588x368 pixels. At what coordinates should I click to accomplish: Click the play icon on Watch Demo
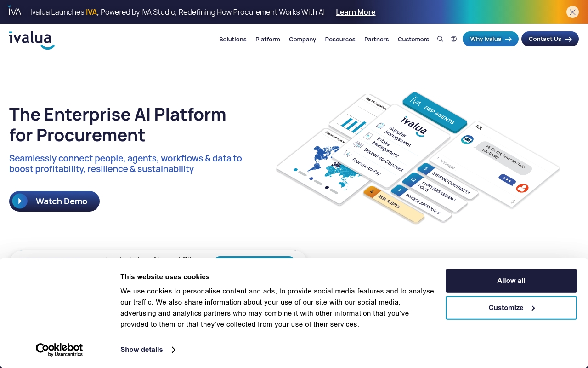click(20, 201)
